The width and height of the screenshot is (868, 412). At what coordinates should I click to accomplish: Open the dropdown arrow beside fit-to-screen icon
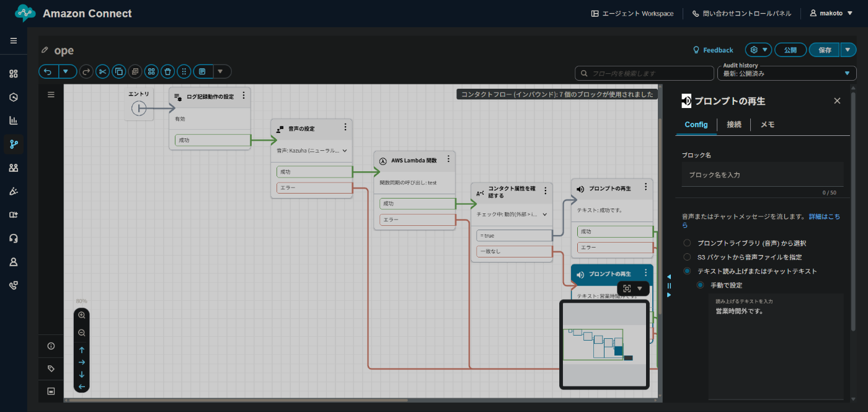[x=640, y=289]
